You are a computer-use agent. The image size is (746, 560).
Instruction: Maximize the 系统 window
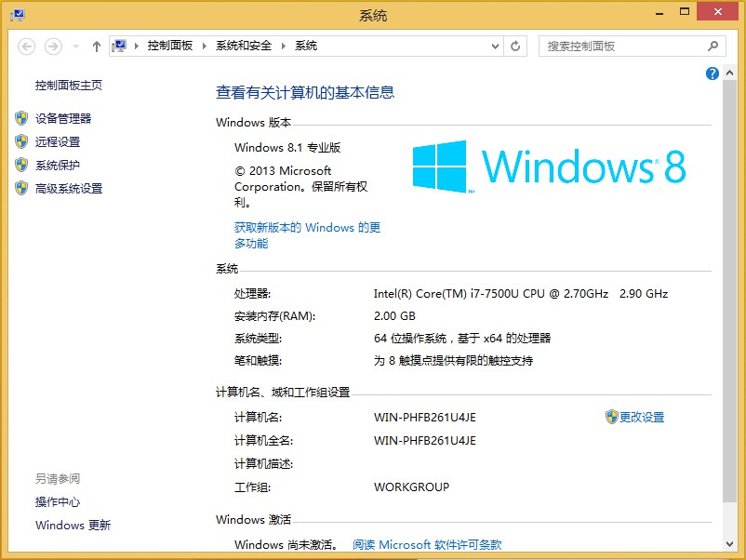(685, 12)
